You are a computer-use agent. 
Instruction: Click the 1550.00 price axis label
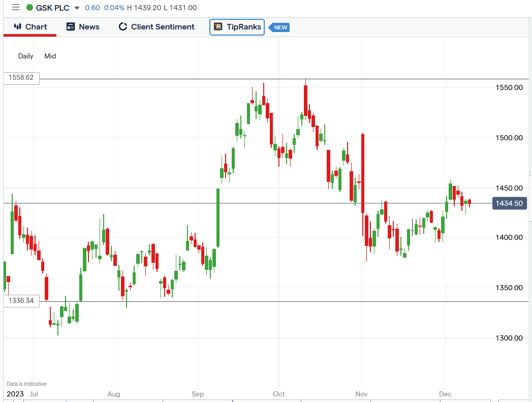pos(509,87)
